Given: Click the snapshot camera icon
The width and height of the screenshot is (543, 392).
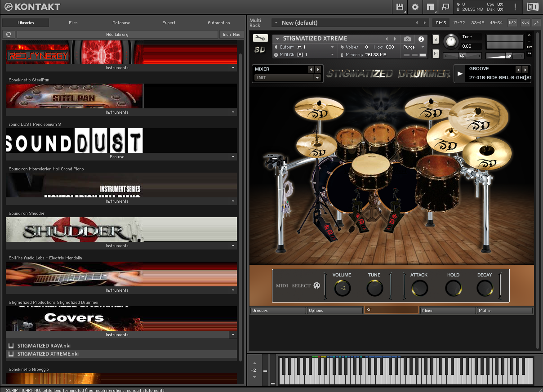Looking at the screenshot, I should 407,39.
